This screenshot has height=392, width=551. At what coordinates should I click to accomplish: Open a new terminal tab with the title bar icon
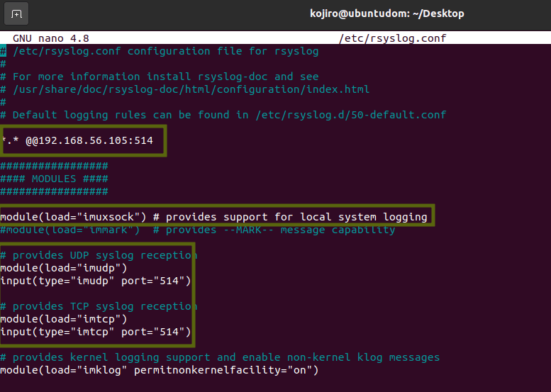[x=17, y=13]
